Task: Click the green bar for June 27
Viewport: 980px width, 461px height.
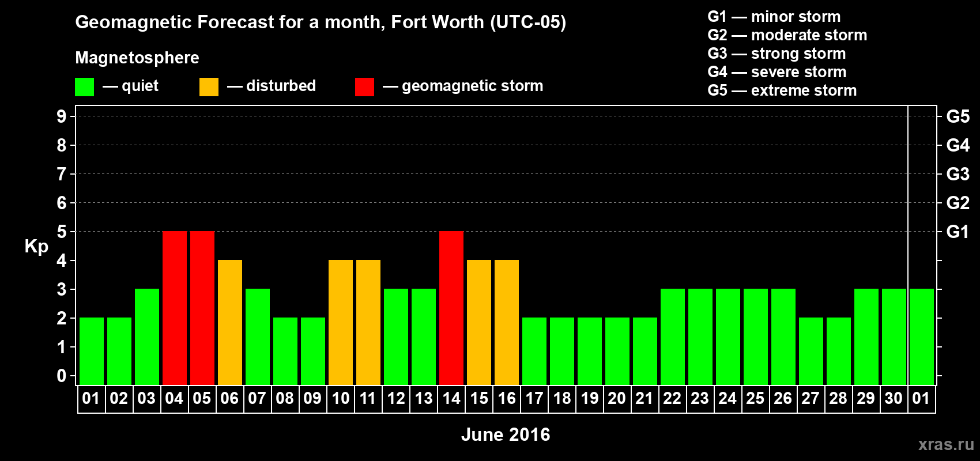Action: (x=811, y=351)
